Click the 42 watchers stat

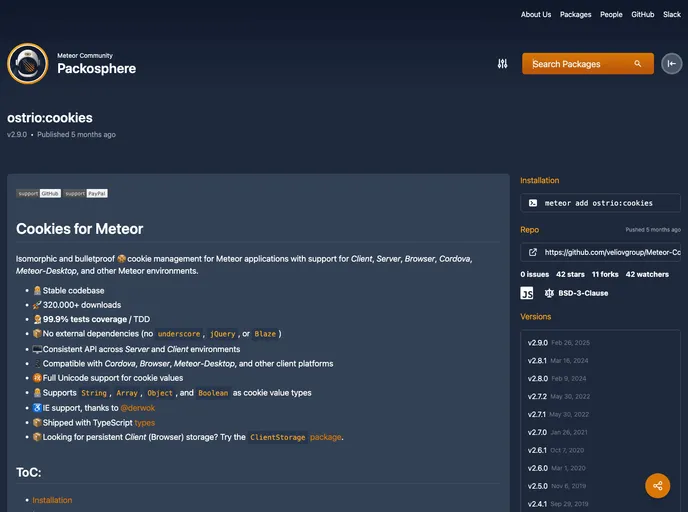[x=647, y=274]
